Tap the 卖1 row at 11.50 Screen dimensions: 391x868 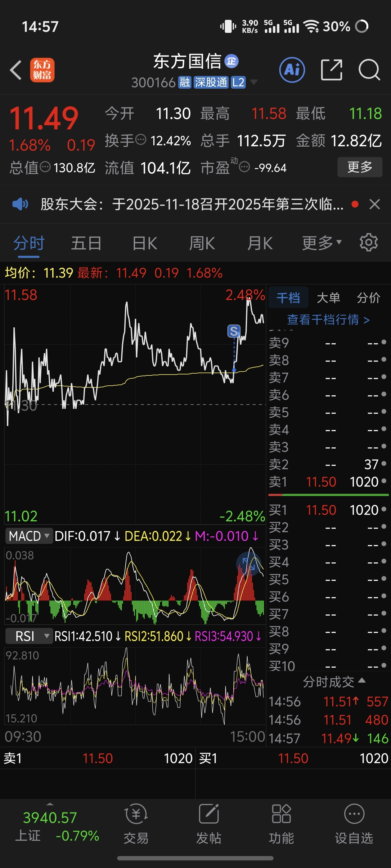pyautogui.click(x=328, y=482)
